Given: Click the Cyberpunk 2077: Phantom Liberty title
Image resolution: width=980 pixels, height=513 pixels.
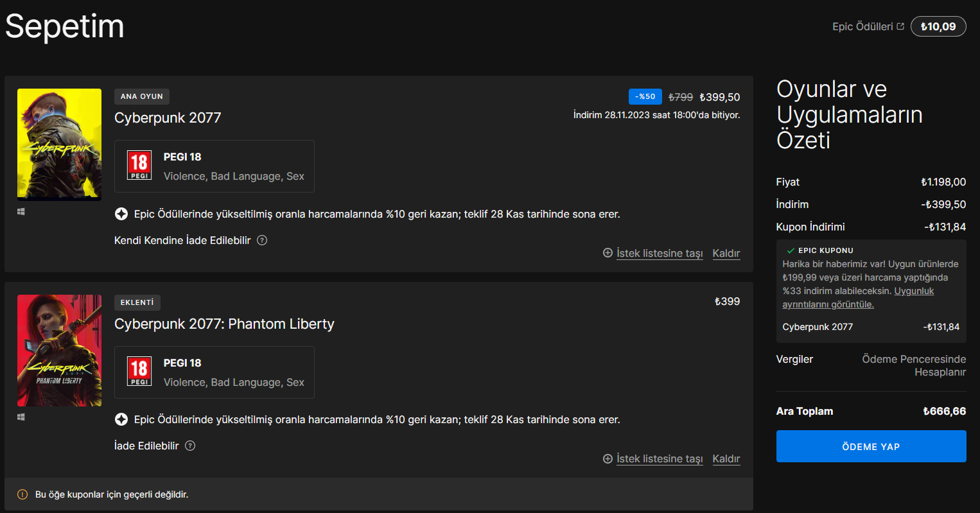Looking at the screenshot, I should click(224, 324).
